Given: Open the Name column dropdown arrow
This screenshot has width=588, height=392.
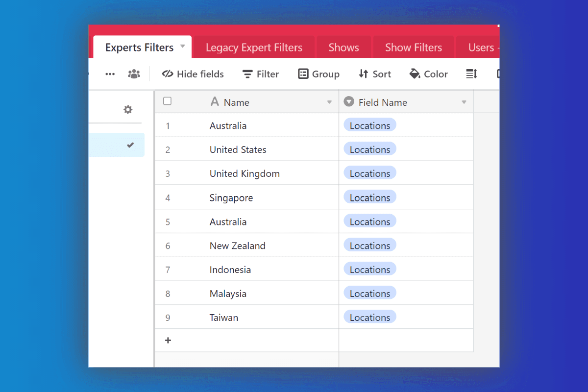Looking at the screenshot, I should coord(329,102).
